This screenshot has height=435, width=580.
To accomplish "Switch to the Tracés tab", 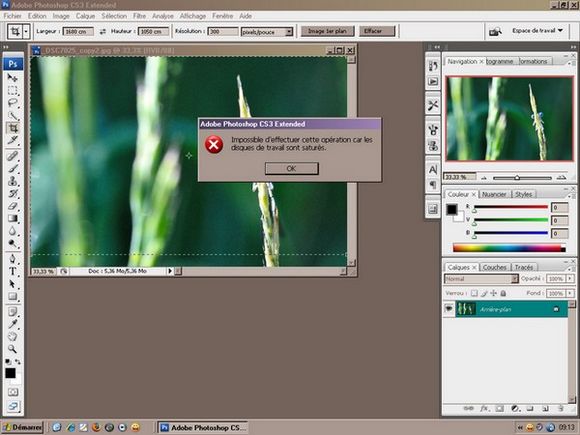I will tap(524, 267).
